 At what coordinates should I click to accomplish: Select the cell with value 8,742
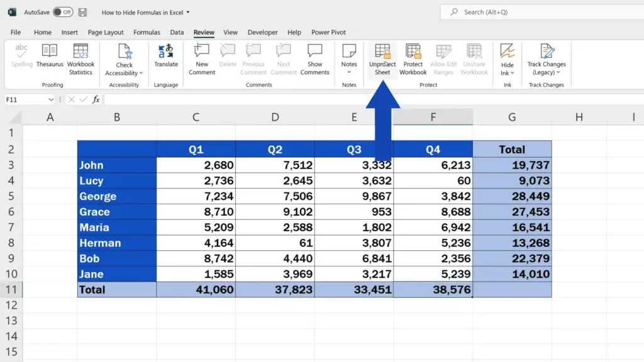196,258
